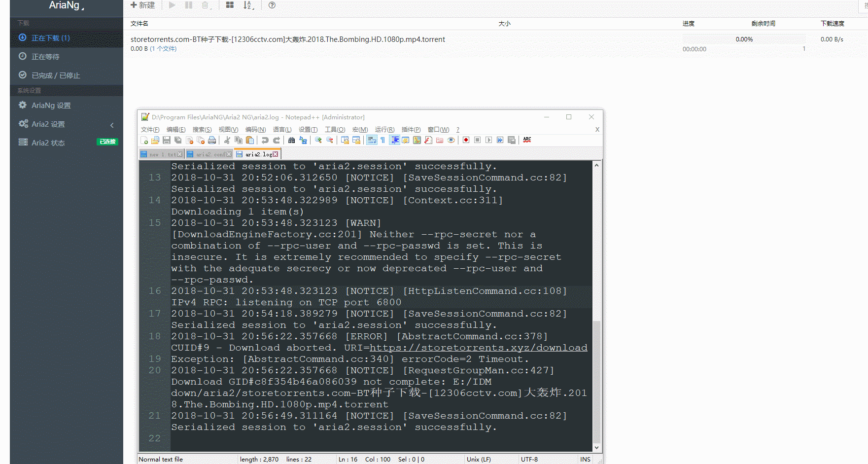Open the 编码(N) encoding menu
Image resolution: width=868 pixels, height=464 pixels.
(255, 130)
